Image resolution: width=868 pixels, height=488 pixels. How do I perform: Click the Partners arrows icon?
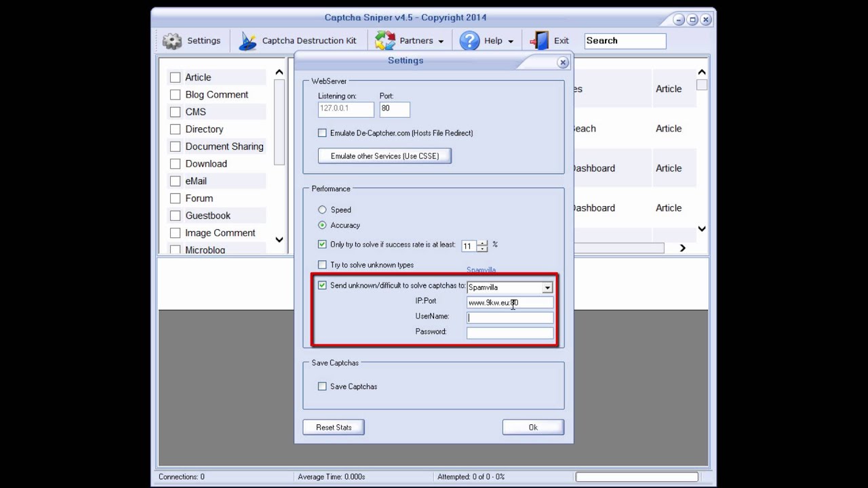(x=385, y=41)
